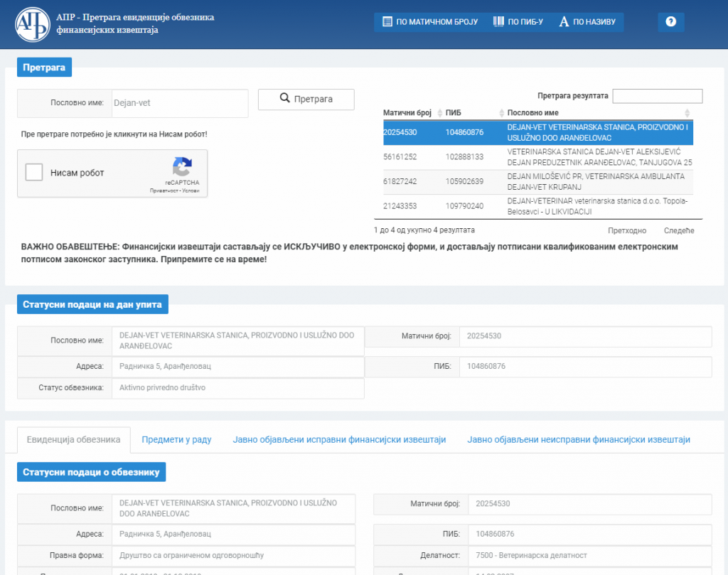Switch to search by name (По називу)

(588, 22)
